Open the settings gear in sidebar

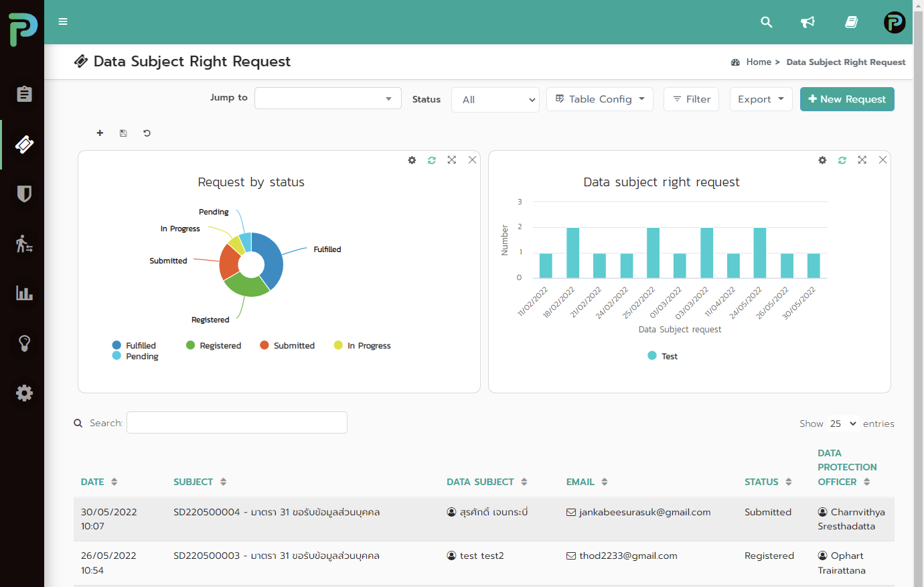click(24, 393)
